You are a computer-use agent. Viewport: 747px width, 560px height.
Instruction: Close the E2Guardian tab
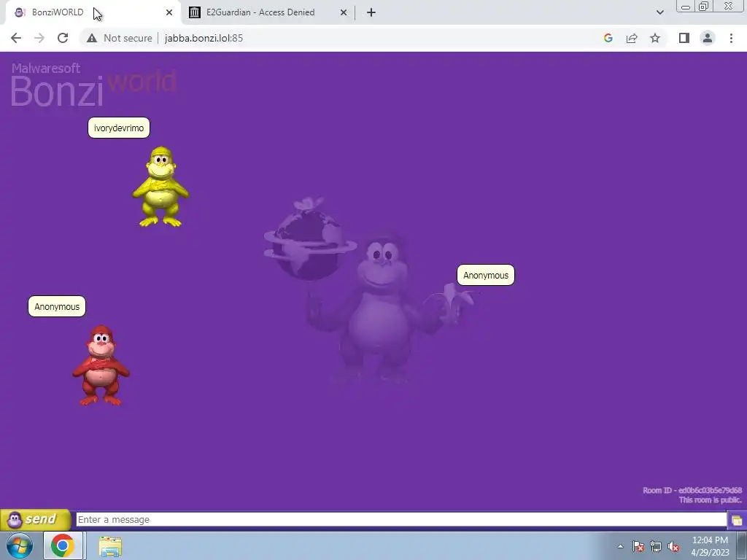click(x=344, y=12)
